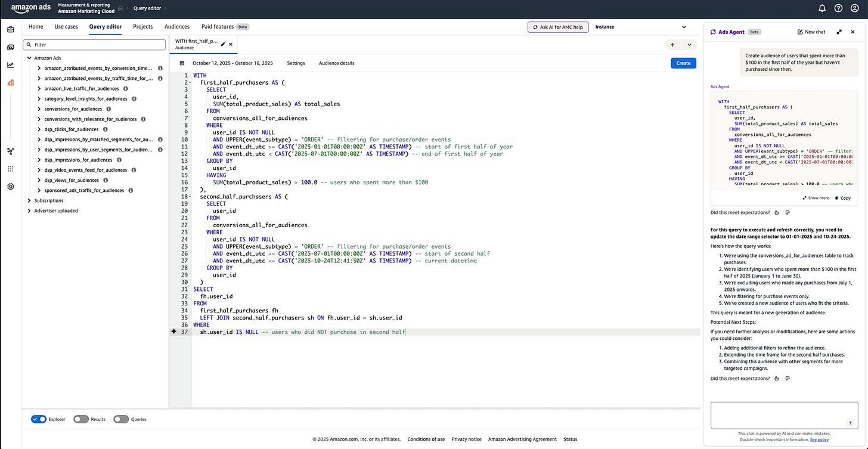
Task: Open the notifications bell
Action: click(821, 8)
